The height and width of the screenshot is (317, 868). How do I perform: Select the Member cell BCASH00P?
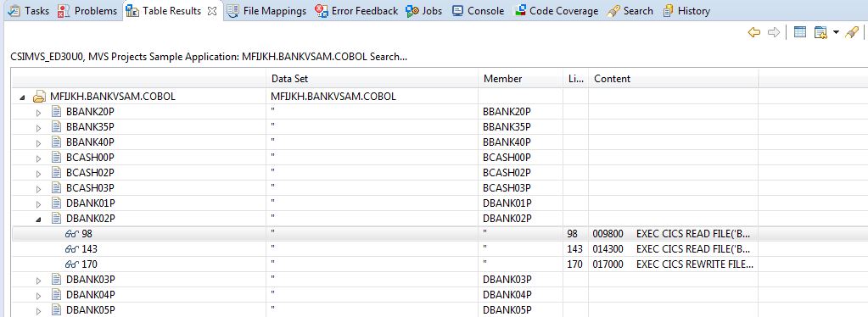pos(520,157)
